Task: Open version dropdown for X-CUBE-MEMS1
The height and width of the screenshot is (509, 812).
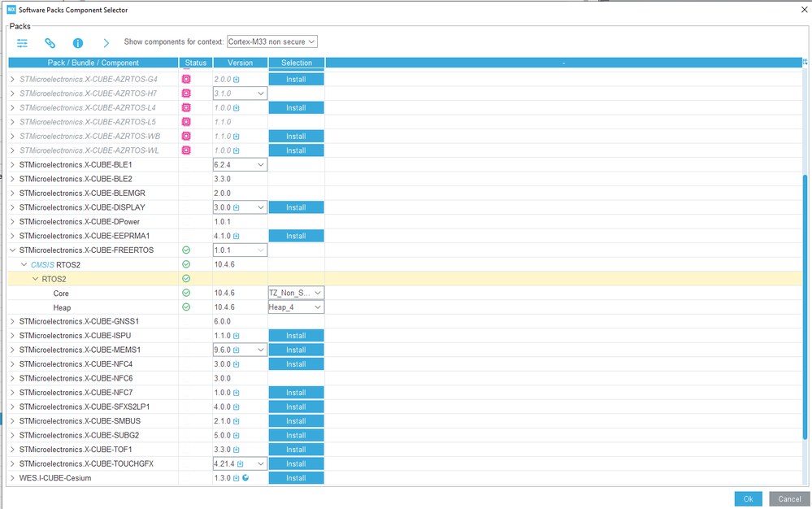Action: (x=241, y=350)
